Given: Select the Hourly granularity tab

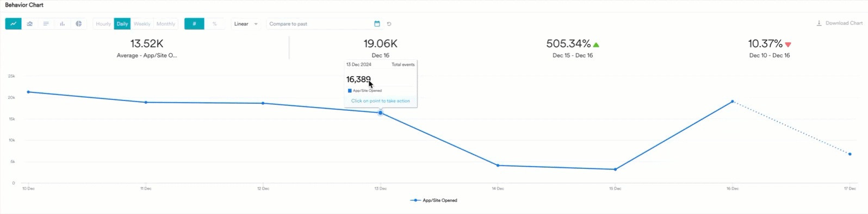Looking at the screenshot, I should click(x=103, y=24).
